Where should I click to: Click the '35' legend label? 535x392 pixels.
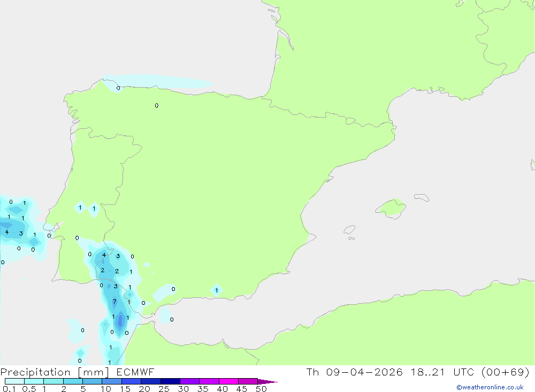click(x=203, y=389)
